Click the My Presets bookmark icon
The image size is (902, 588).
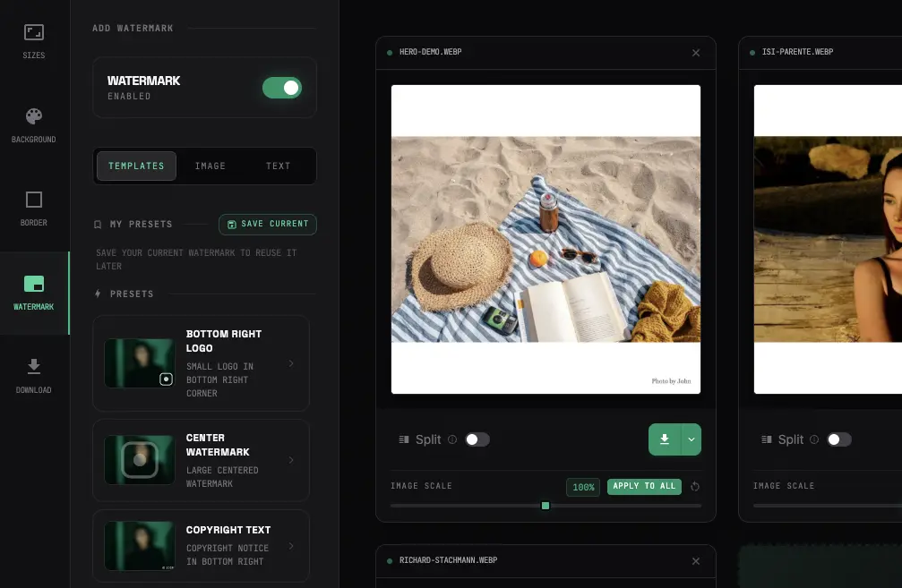98,224
